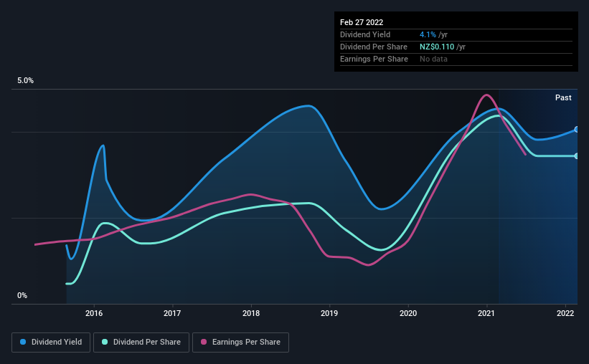
Task: Click the 'Feb 27 2022' tooltip date
Action: coord(362,22)
